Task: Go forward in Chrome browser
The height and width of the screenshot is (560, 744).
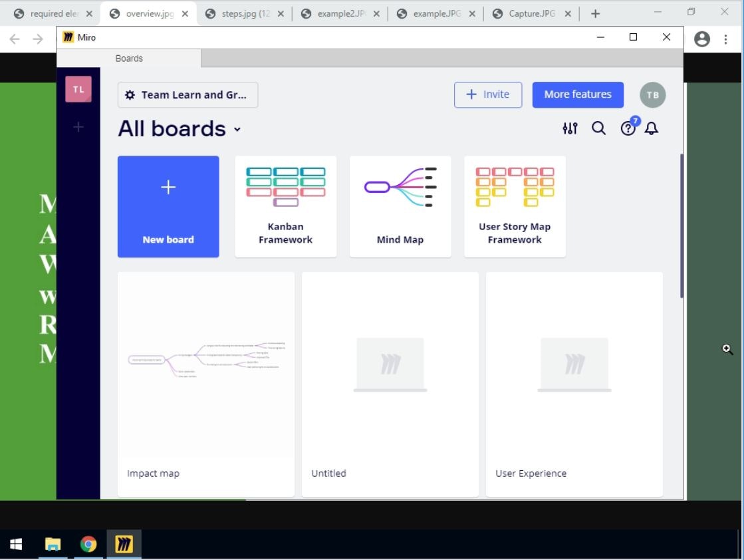Action: (x=38, y=39)
